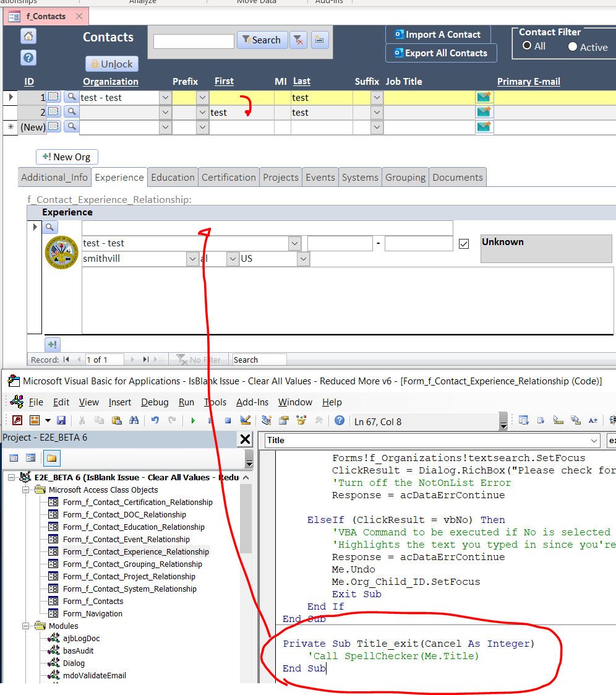The height and width of the screenshot is (695, 616).
Task: Click contacts search text field
Action: pyautogui.click(x=194, y=41)
